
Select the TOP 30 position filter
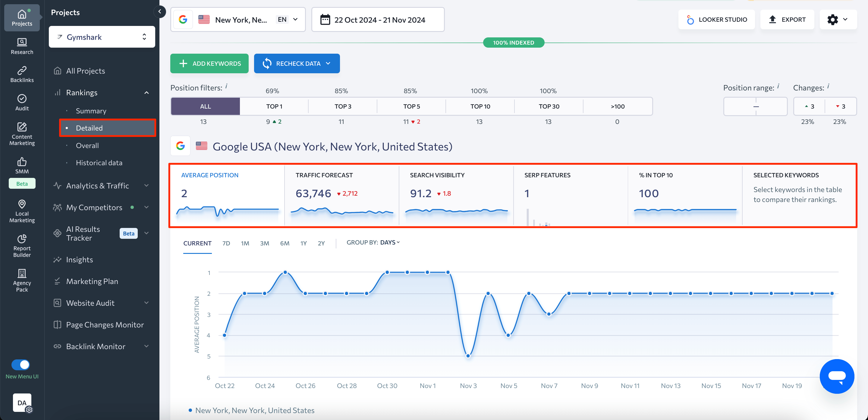coord(549,106)
